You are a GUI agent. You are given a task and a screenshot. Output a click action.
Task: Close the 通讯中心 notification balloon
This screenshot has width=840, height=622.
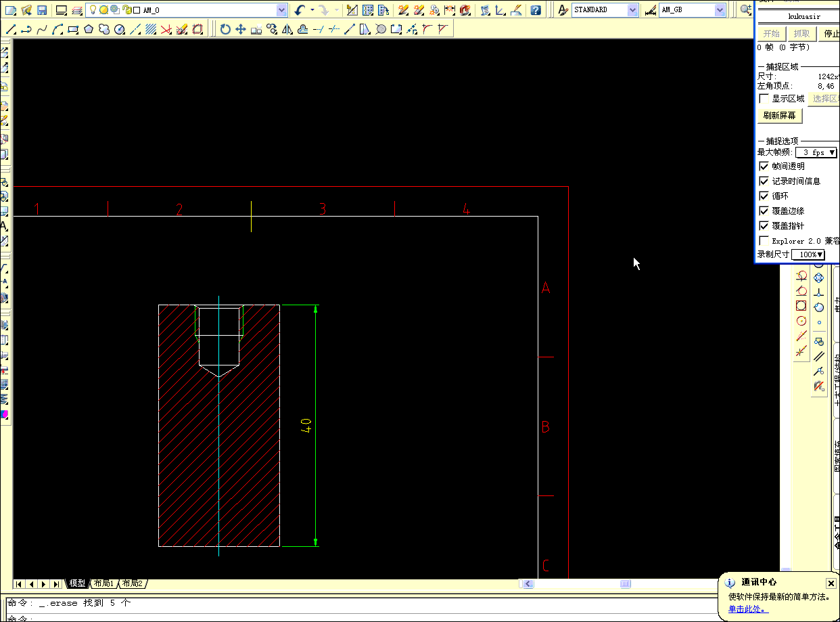[x=831, y=583]
